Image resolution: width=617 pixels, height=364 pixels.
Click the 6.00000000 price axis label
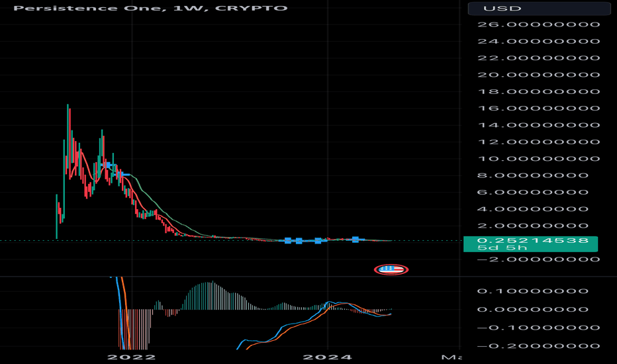(x=533, y=192)
